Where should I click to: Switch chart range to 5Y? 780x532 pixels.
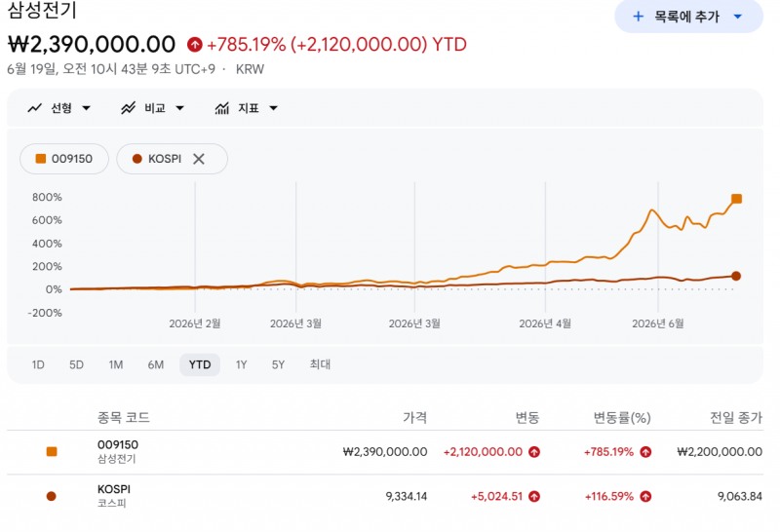(x=278, y=365)
